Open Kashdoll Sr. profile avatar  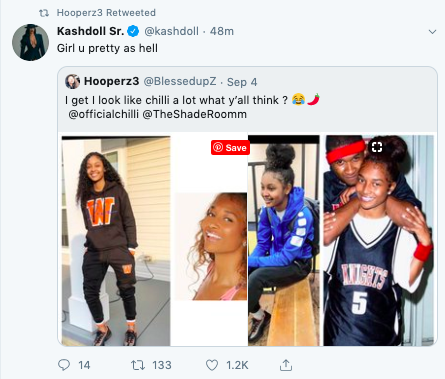pyautogui.click(x=30, y=42)
